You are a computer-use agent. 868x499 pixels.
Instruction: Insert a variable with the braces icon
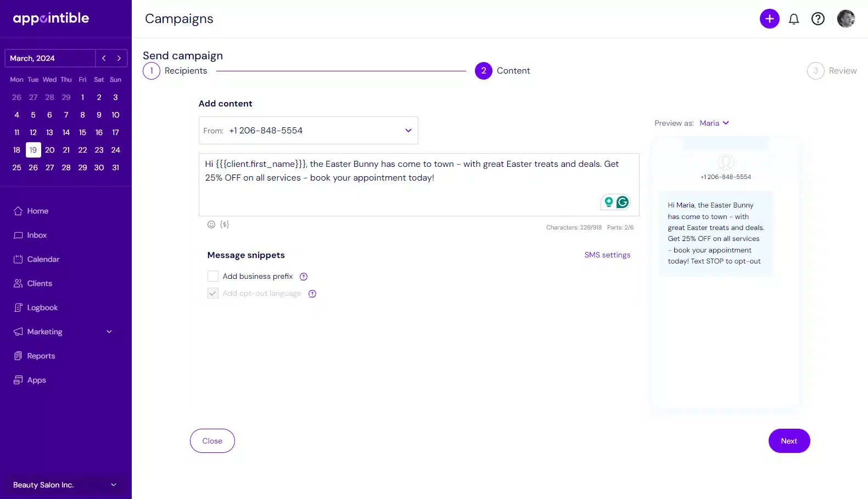coord(225,225)
